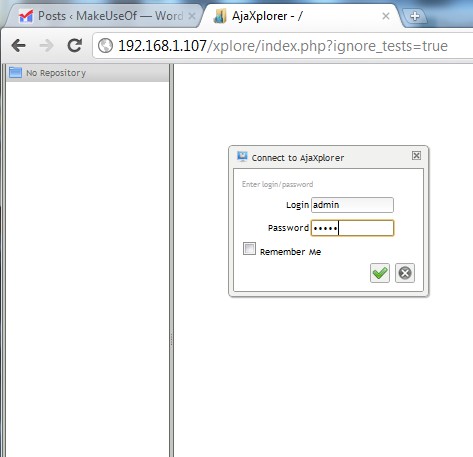
Task: Click the AjaXplorer tab favicon
Action: 220,16
